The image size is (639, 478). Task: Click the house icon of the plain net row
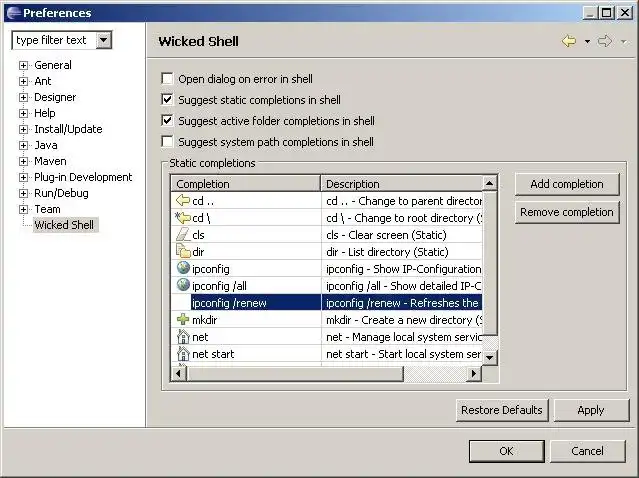tap(183, 337)
